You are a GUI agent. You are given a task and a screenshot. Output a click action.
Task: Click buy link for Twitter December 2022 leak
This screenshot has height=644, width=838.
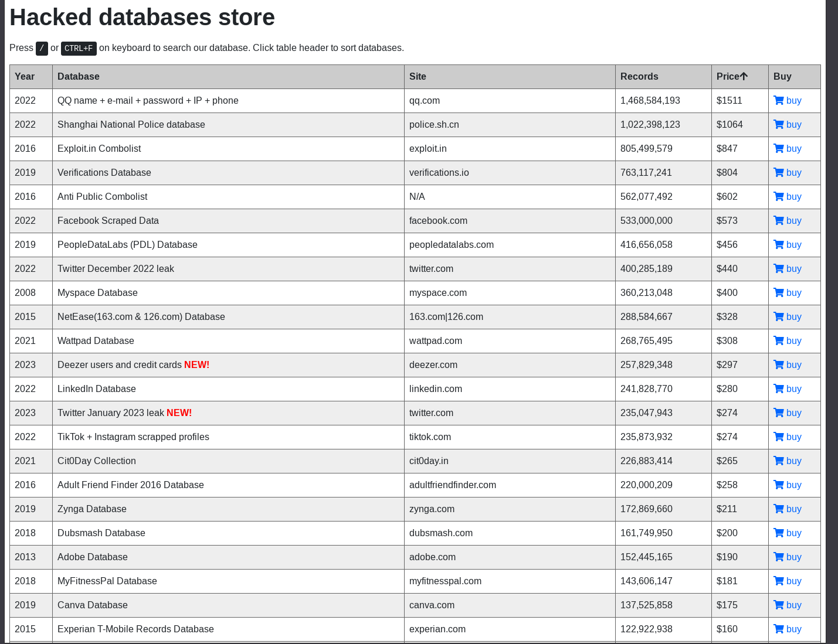coord(794,268)
